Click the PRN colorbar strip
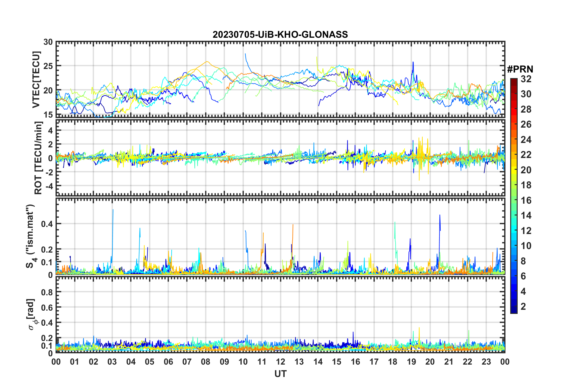 [514, 196]
